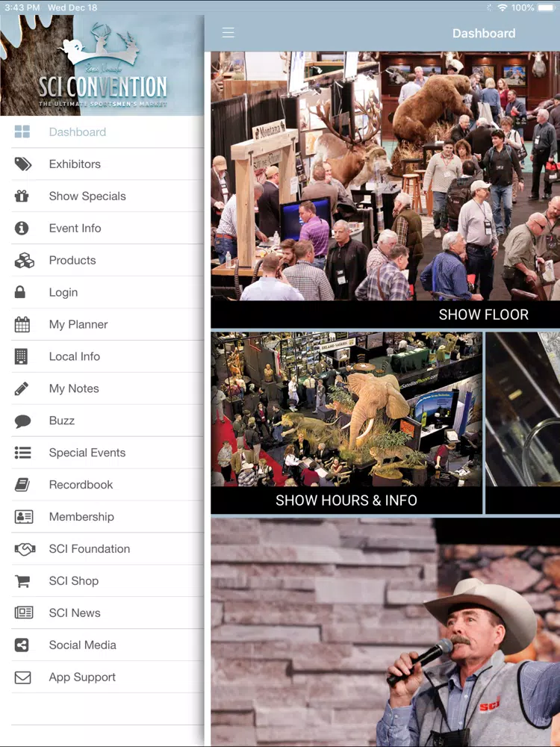The width and height of the screenshot is (560, 747).
Task: Open the SHOW FLOOR tile
Action: coord(385,190)
